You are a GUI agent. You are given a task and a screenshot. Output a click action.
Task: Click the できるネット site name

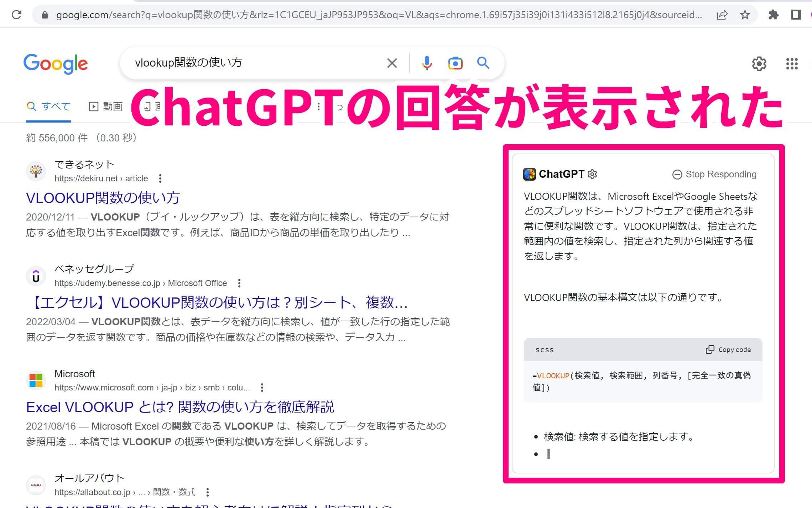[x=84, y=164]
